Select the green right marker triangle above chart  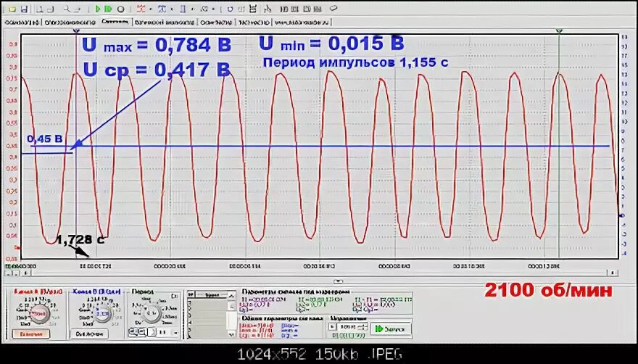click(559, 30)
